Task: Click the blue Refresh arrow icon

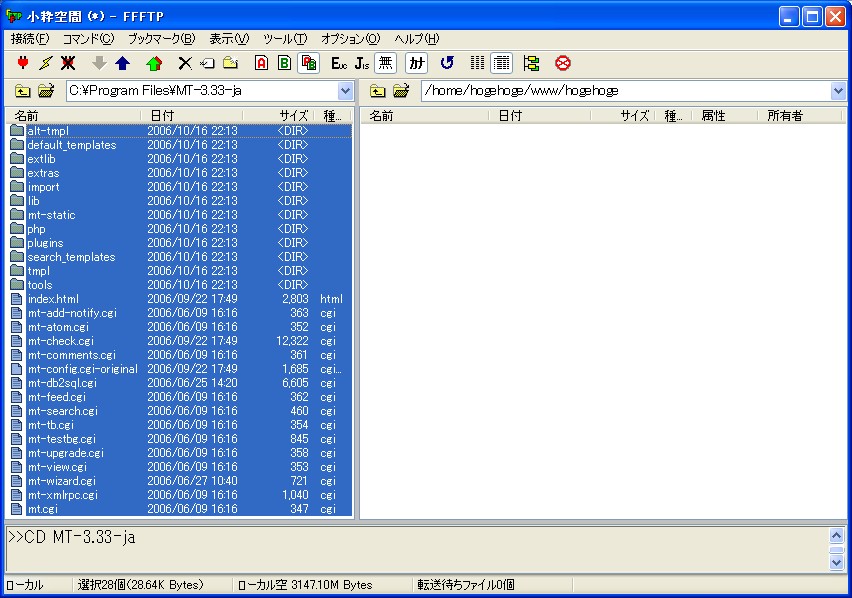Action: coord(447,63)
